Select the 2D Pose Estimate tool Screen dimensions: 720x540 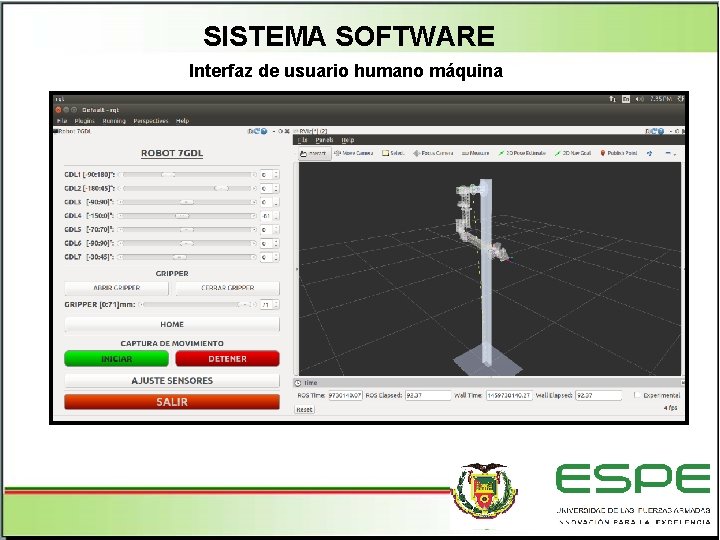pos(522,153)
